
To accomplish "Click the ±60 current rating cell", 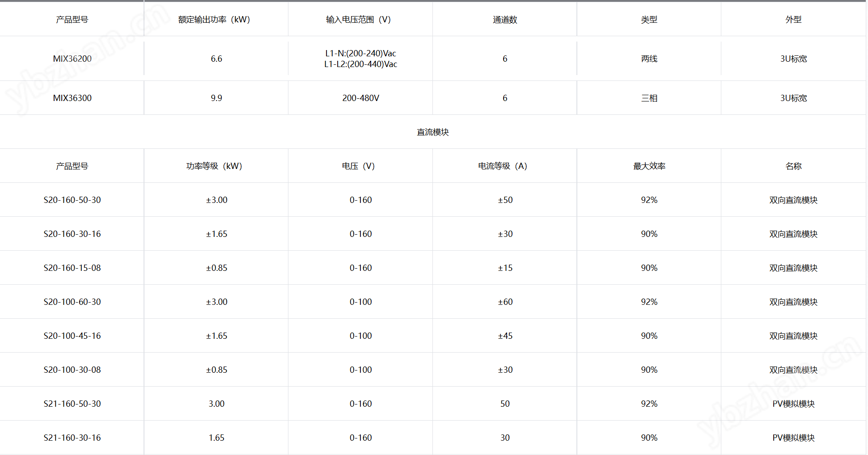I will [x=505, y=302].
